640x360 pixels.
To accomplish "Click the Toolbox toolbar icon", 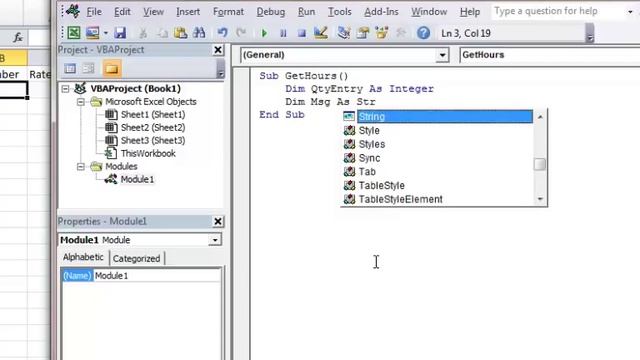I will [x=401, y=33].
